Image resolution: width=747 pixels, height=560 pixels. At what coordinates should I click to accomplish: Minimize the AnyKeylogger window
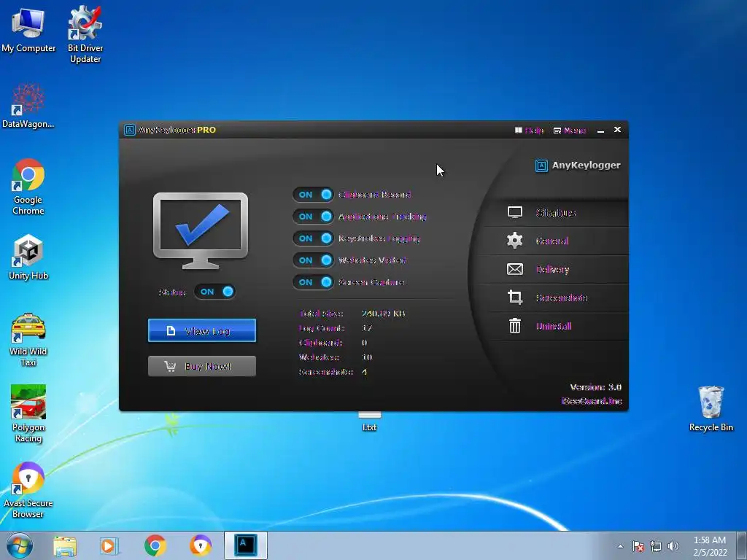point(601,130)
